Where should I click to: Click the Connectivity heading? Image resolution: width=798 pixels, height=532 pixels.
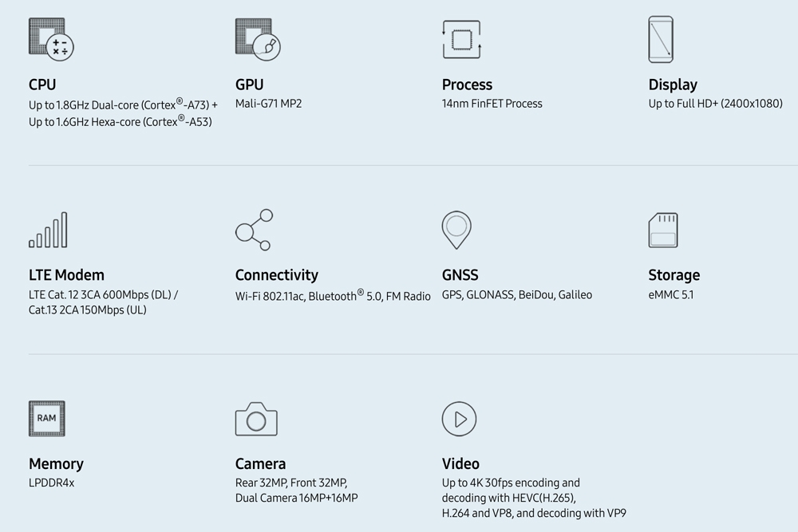(276, 275)
